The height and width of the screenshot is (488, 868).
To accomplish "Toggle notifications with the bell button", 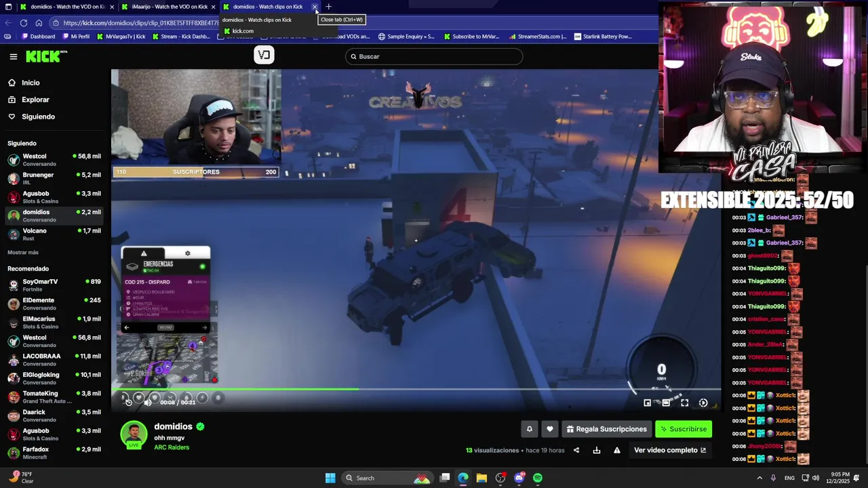I will [530, 429].
